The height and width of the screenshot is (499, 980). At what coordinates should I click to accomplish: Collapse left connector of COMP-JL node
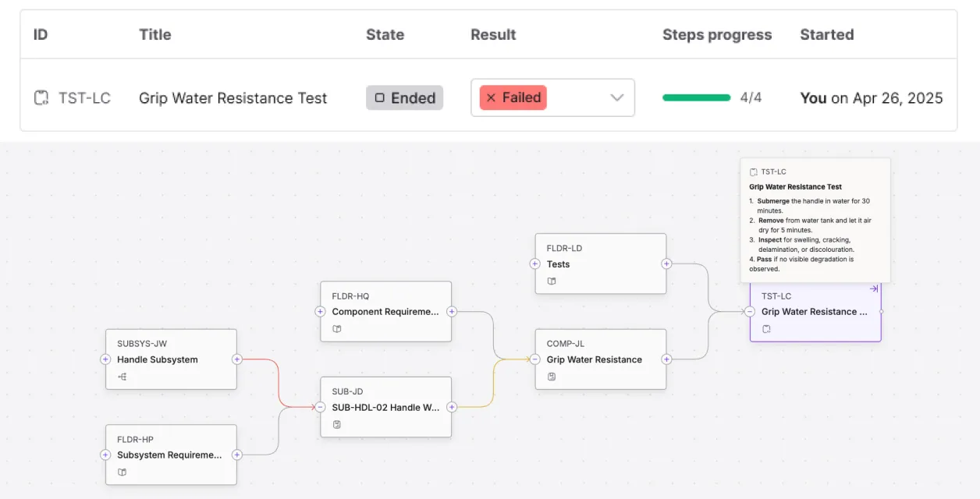pos(534,359)
